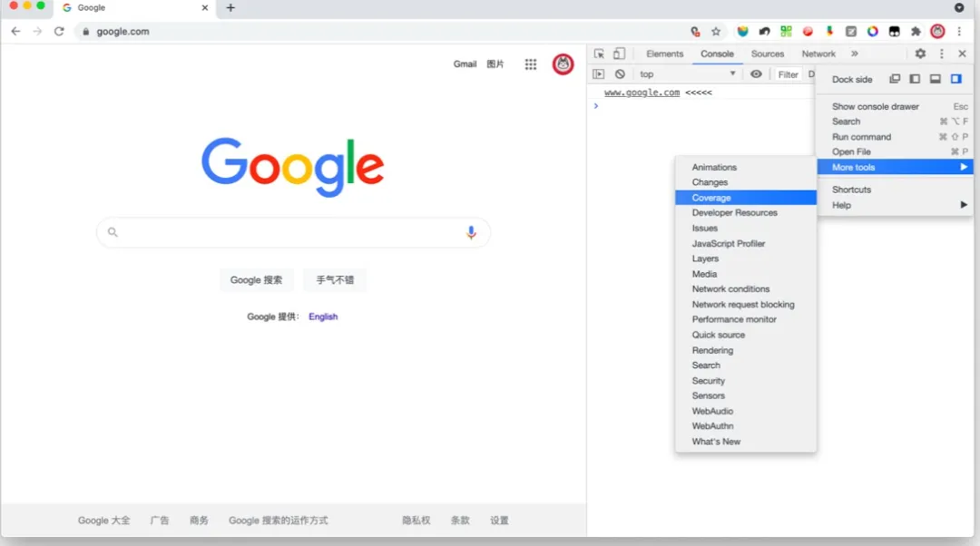
Task: Switch to the Console tab
Action: point(717,54)
